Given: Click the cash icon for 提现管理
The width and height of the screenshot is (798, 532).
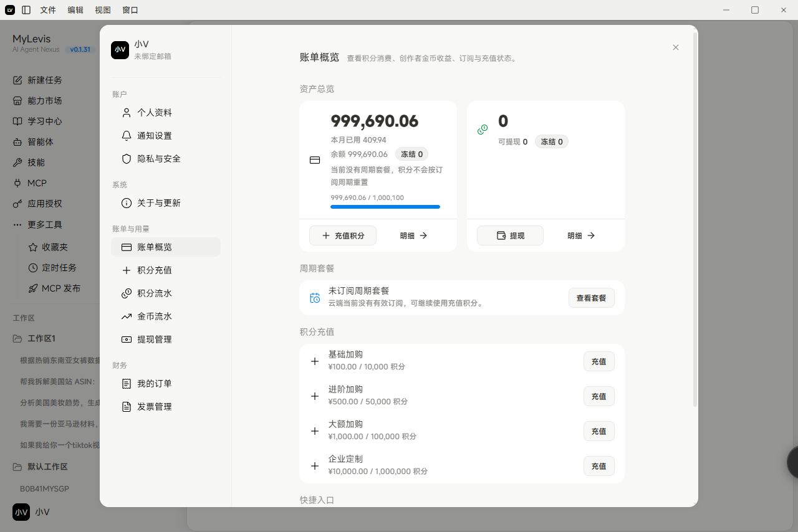Looking at the screenshot, I should (127, 340).
